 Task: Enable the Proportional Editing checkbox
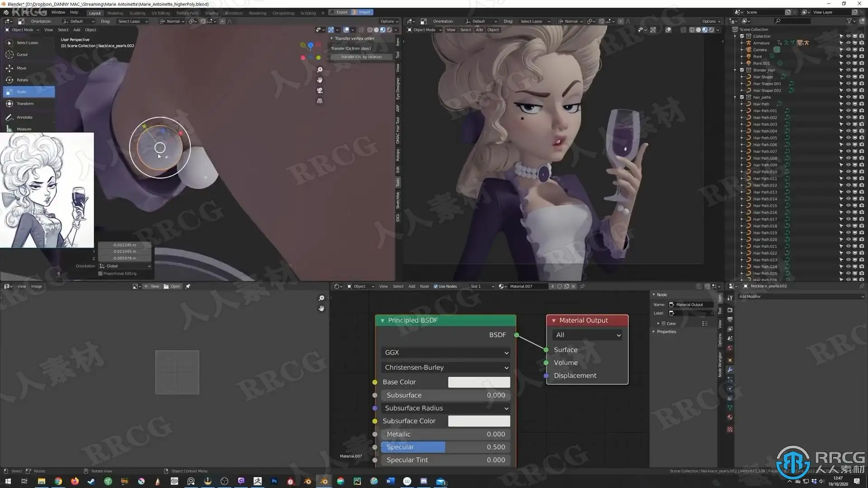(100, 274)
